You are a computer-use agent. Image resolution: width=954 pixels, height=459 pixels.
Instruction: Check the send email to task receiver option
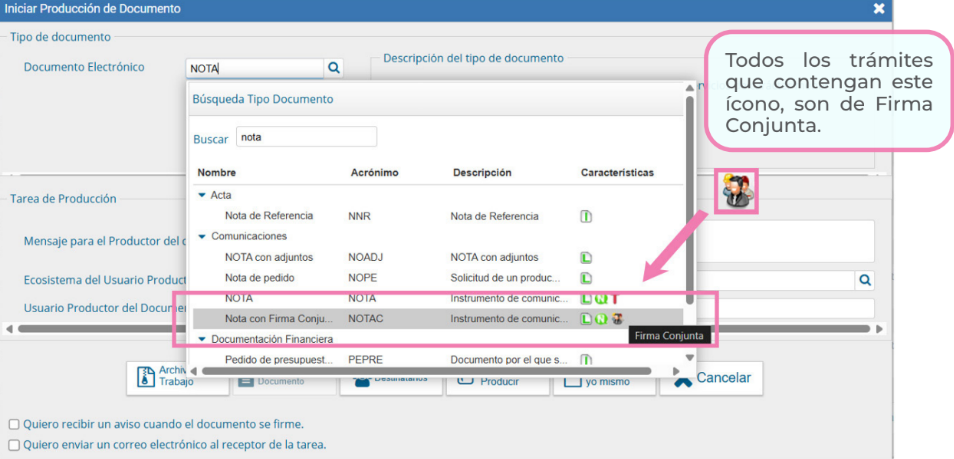click(x=14, y=445)
